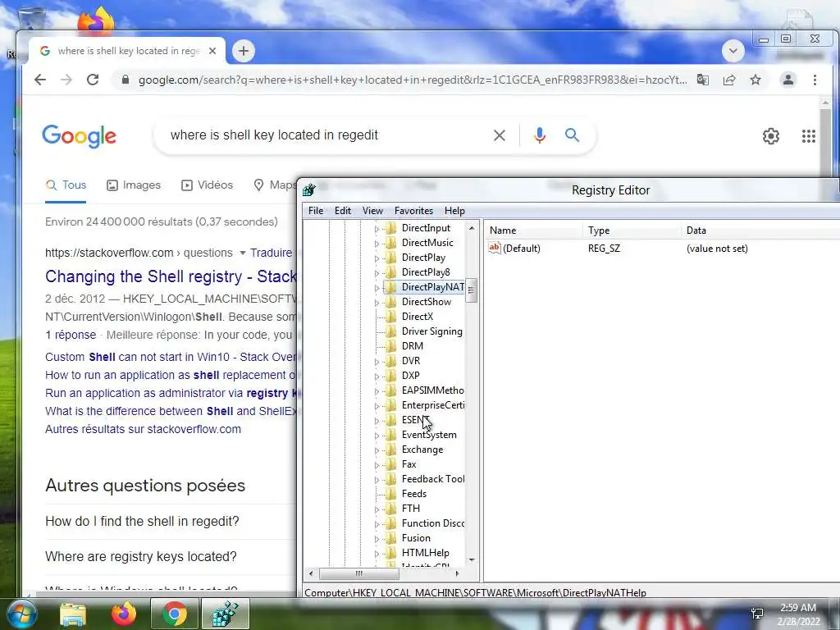Screen dimensions: 840x630
Task: Click the Google search magnifier button
Action: point(572,135)
